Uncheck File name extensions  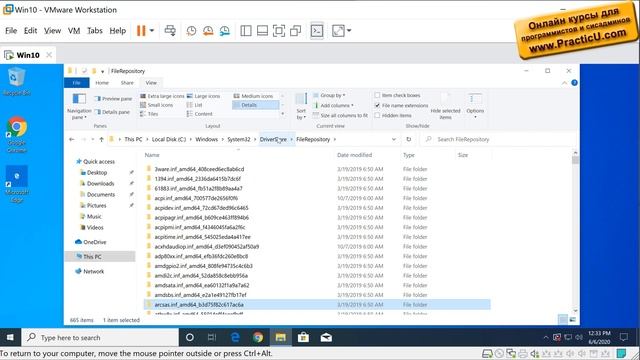pyautogui.click(x=377, y=105)
